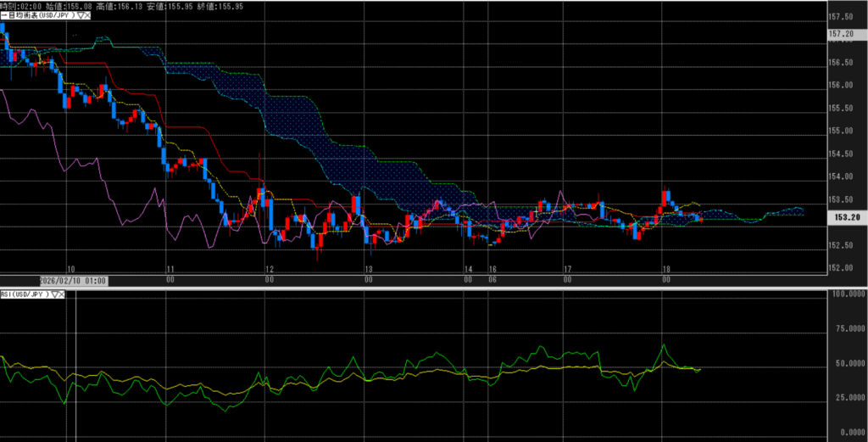Click the 155.00 level on price axis

(839, 131)
